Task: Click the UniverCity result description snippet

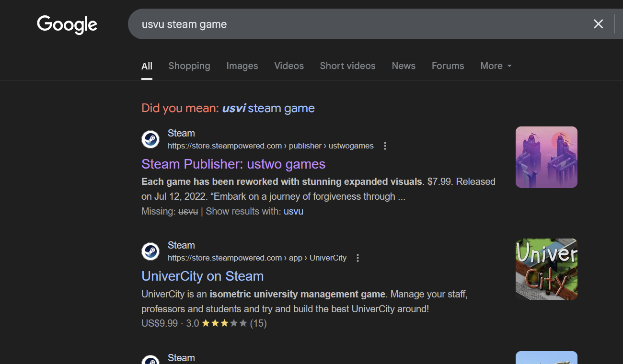Action: point(304,301)
